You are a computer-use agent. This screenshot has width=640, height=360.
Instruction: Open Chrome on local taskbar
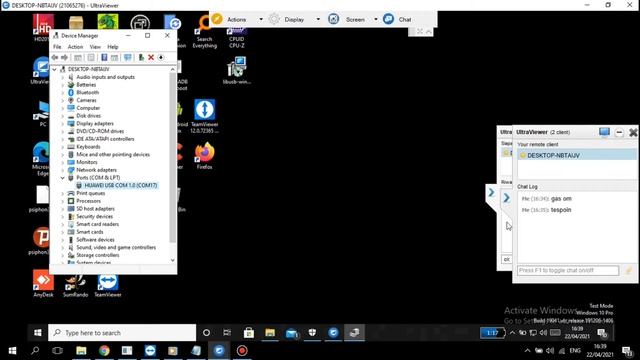click(x=104, y=351)
